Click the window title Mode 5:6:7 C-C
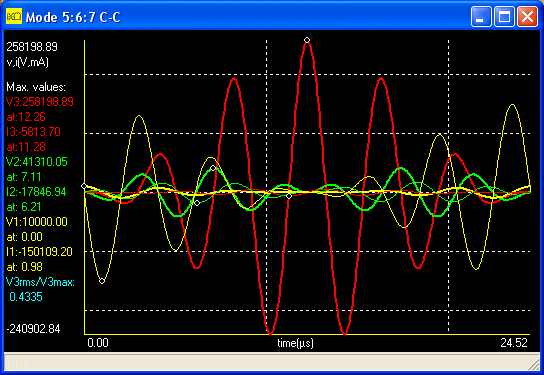This screenshot has width=544, height=375. tap(73, 17)
